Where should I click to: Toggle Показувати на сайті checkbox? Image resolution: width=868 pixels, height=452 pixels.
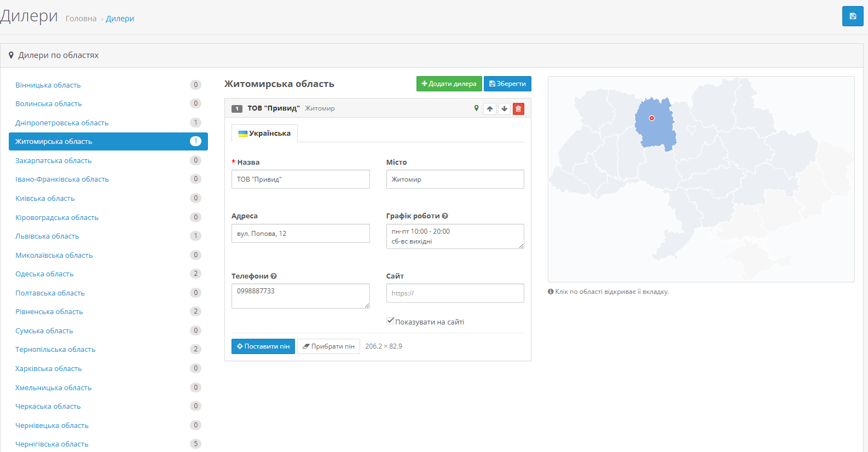(x=390, y=321)
